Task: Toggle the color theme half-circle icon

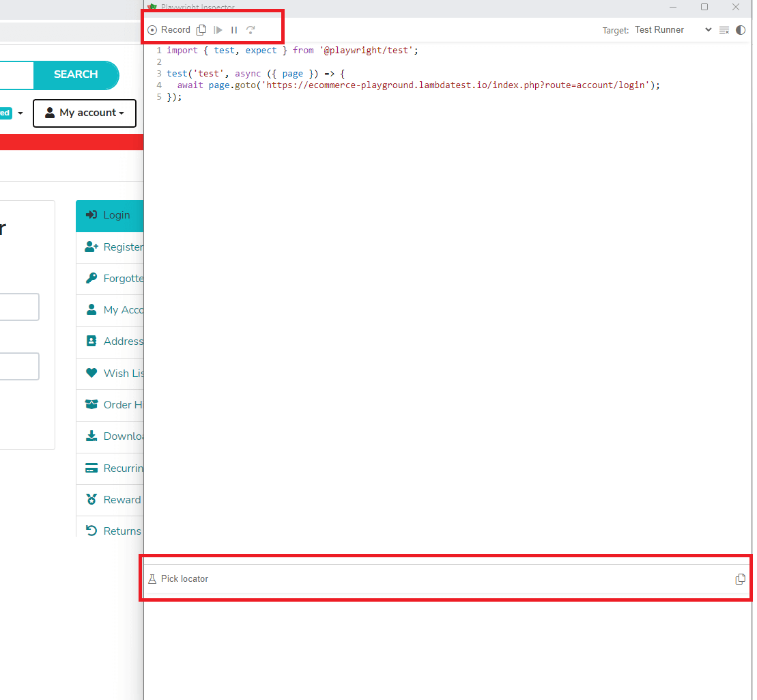Action: tap(740, 30)
